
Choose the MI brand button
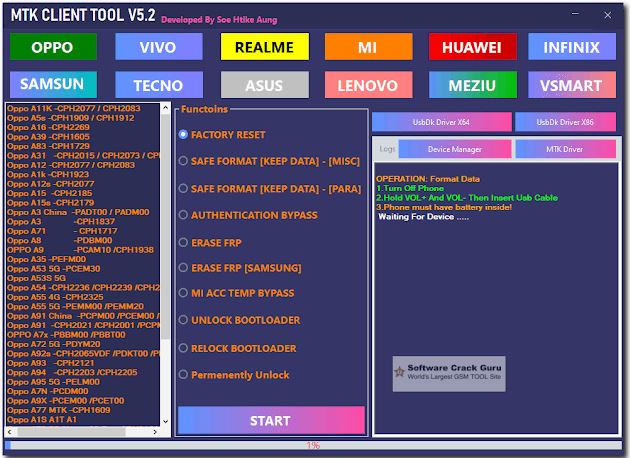368,47
